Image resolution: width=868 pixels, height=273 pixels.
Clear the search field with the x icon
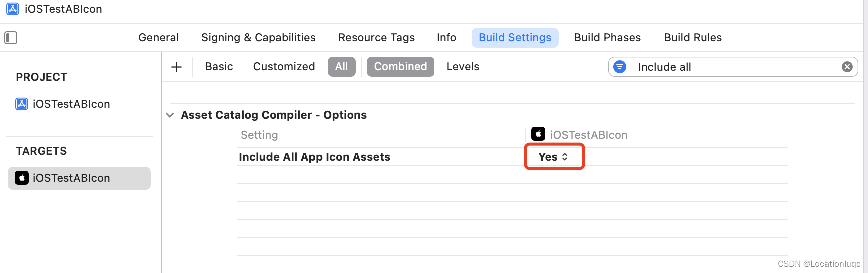(x=847, y=67)
